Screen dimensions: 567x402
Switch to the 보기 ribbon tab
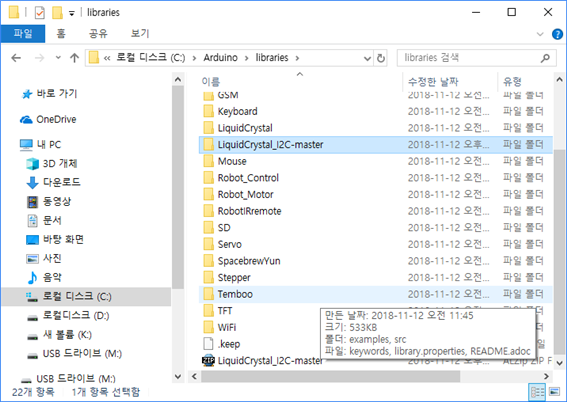[x=140, y=34]
